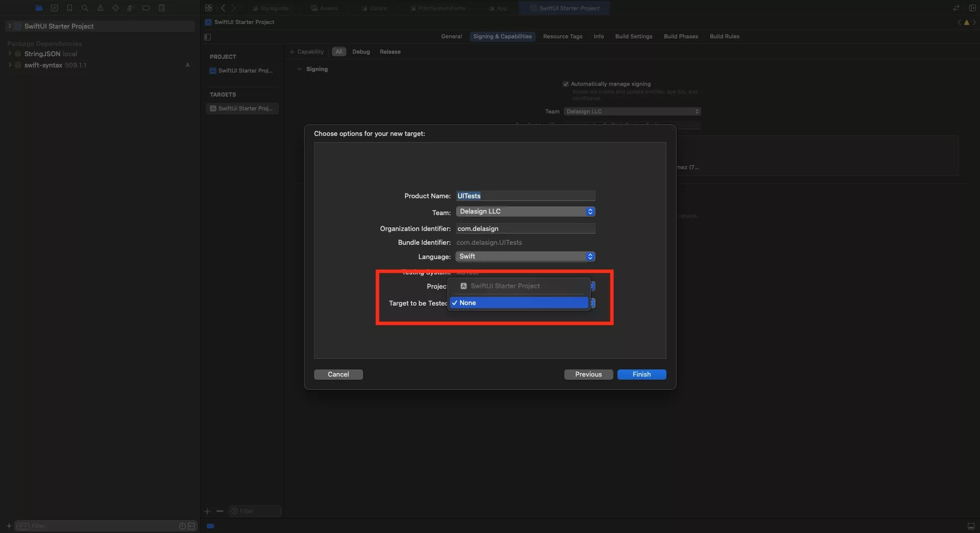Click the yellow warning triangle in jump bar

coord(966,22)
